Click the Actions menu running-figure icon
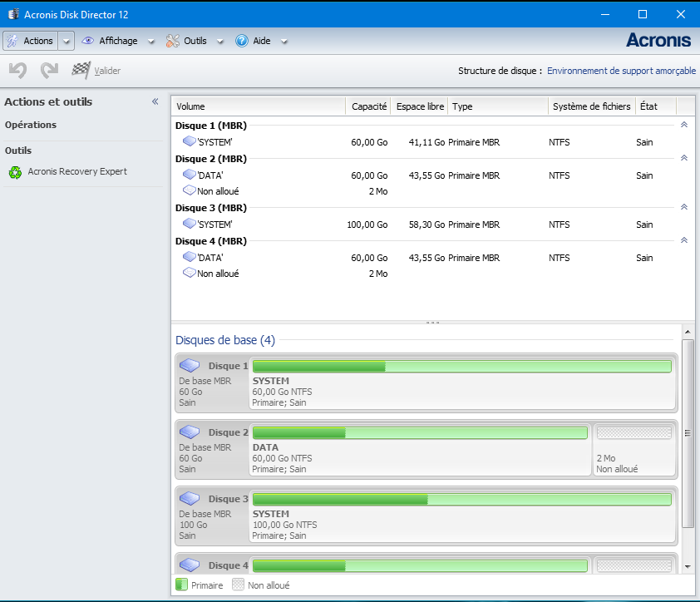 (12, 41)
